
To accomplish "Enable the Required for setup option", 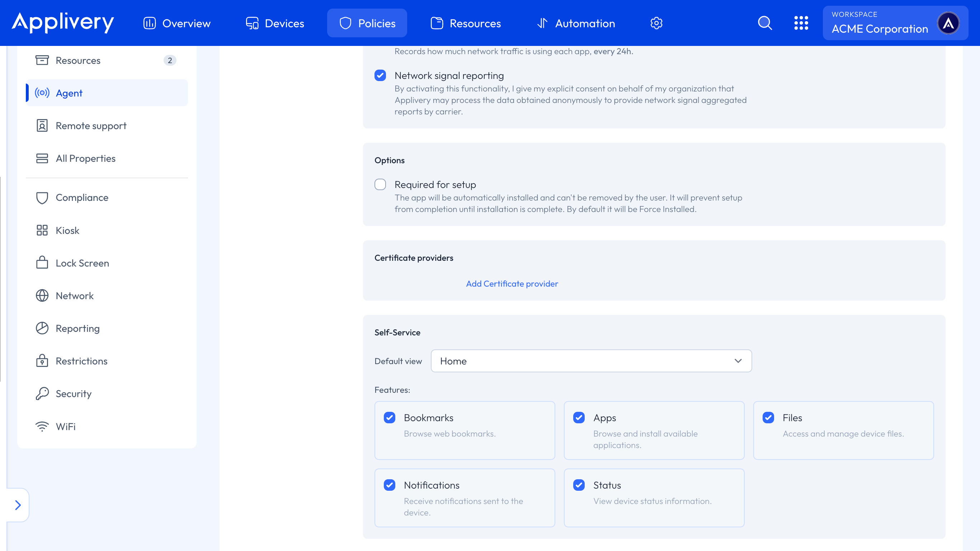I will [381, 184].
